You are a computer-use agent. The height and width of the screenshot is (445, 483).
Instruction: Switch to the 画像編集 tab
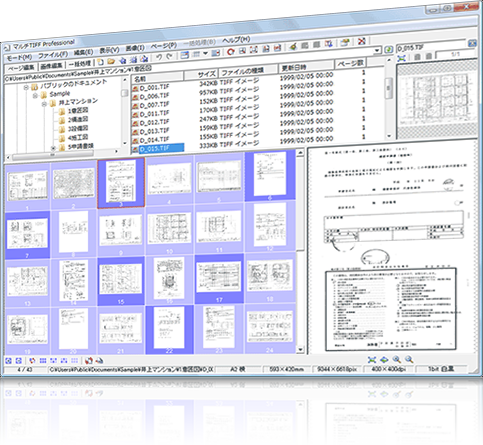(x=51, y=66)
